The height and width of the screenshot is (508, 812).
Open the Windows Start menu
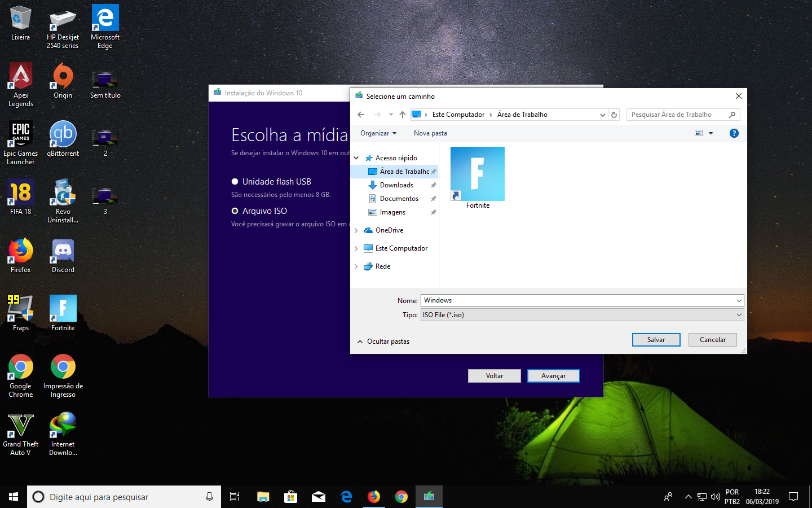pyautogui.click(x=14, y=497)
